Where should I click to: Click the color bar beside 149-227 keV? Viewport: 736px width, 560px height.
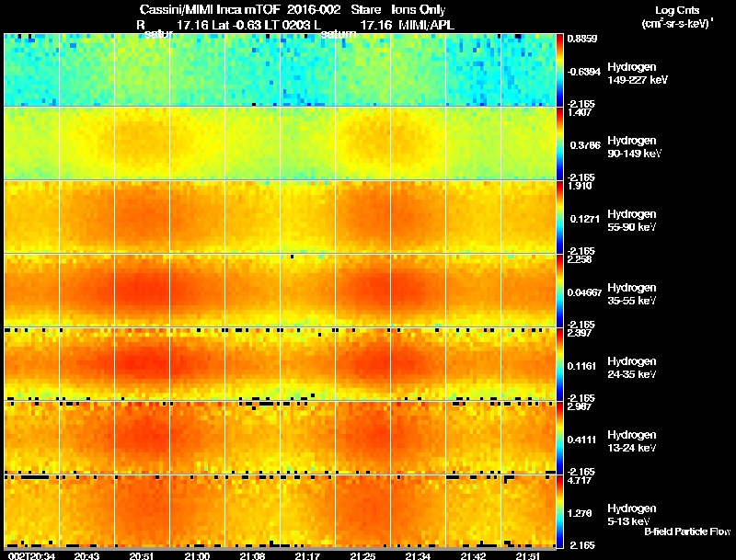pyautogui.click(x=559, y=70)
